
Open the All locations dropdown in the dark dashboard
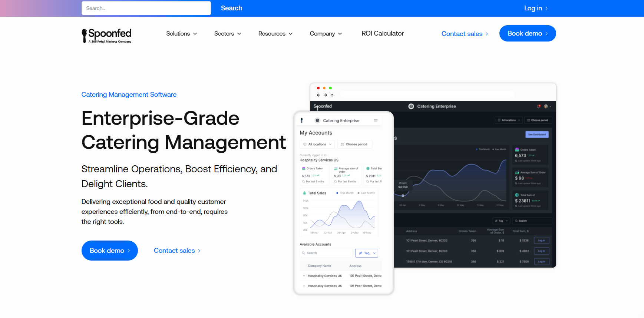(x=509, y=120)
